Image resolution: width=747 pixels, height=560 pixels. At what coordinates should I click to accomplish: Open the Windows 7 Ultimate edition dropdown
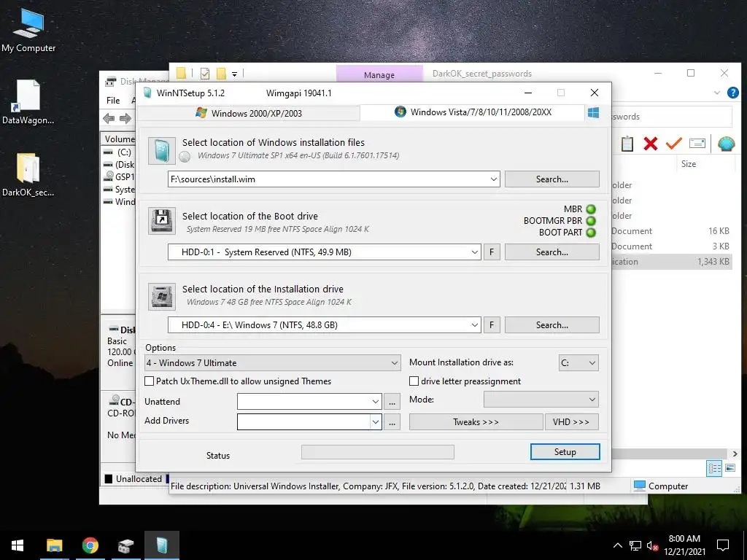272,363
